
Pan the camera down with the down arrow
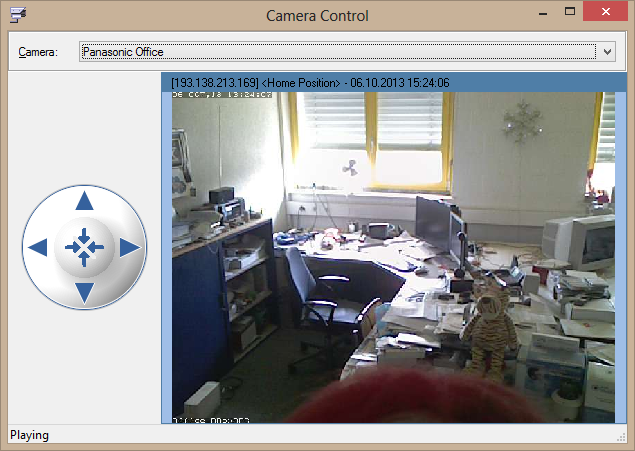coord(85,292)
